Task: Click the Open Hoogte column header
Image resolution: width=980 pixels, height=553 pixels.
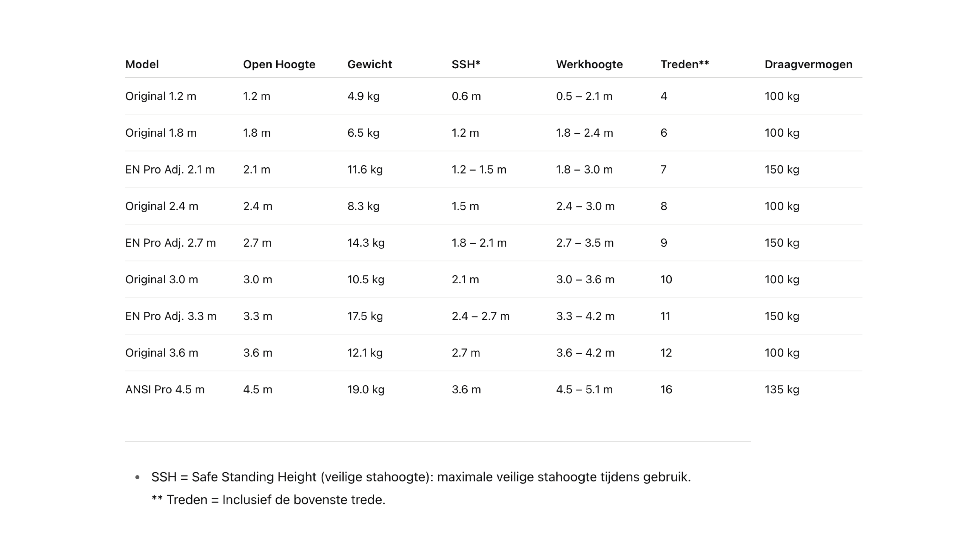Action: coord(279,64)
